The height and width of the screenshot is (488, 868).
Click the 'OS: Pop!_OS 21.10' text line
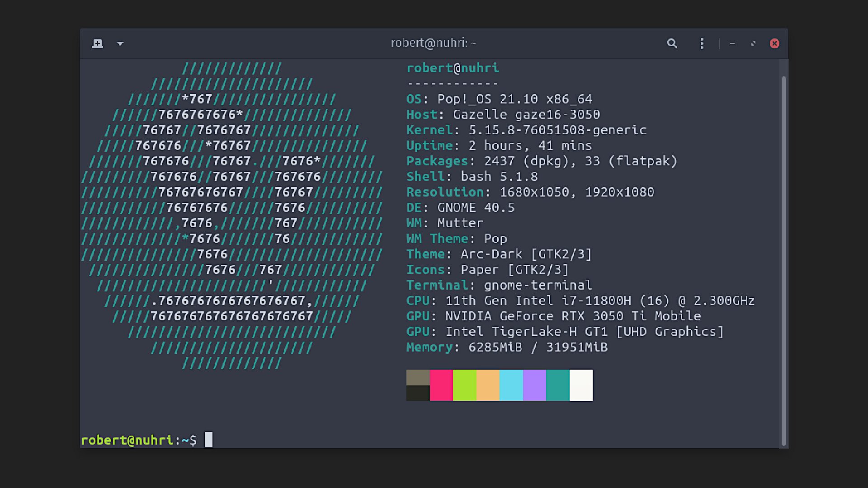500,99
